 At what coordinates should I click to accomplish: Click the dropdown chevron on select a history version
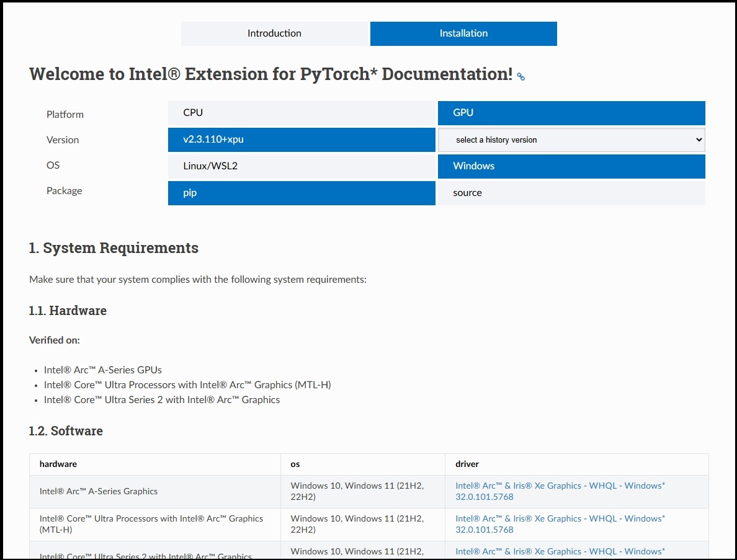[697, 140]
